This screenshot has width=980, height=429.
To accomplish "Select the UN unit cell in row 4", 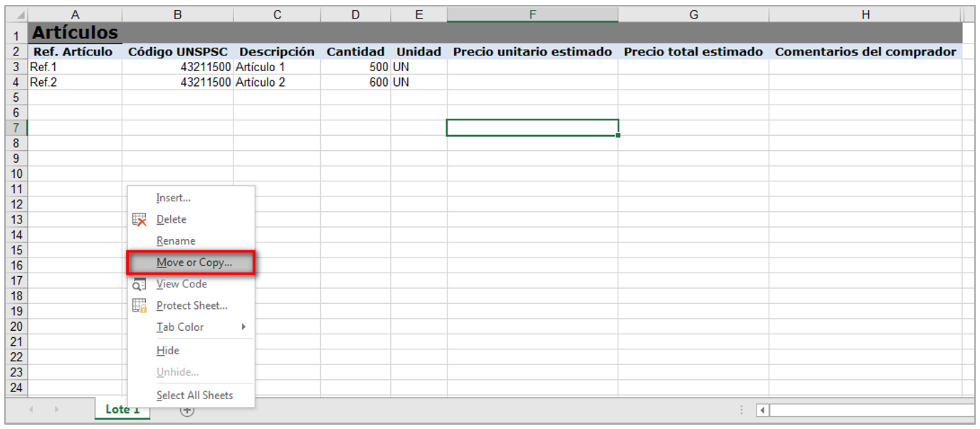I will 419,83.
